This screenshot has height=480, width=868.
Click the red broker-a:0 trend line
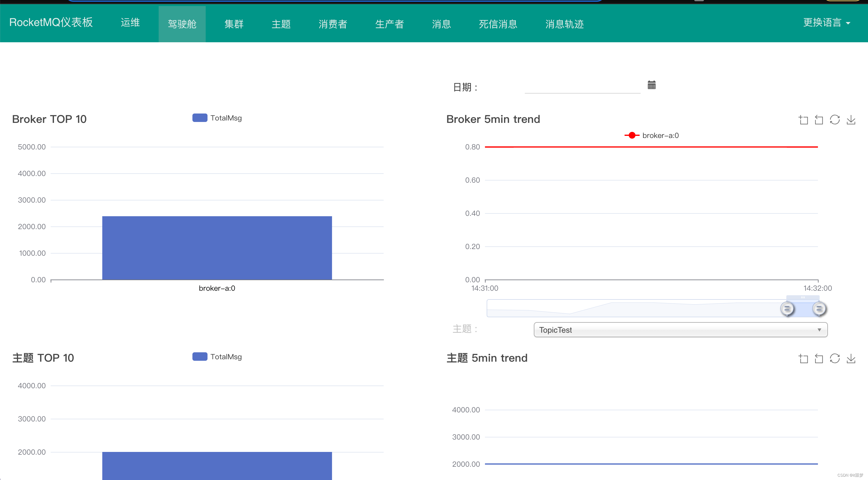coord(651,147)
